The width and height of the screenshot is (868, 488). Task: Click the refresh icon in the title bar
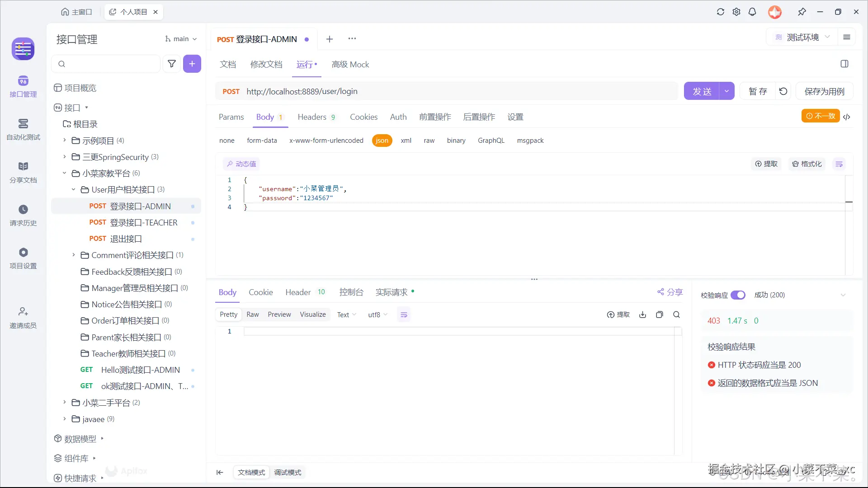721,12
